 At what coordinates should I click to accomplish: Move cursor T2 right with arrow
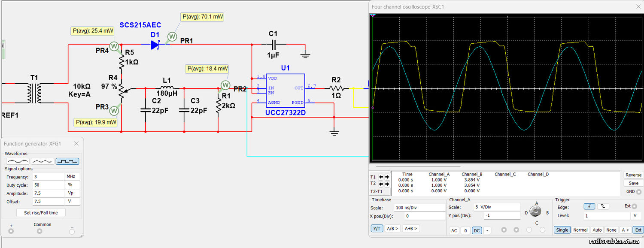pos(387,184)
